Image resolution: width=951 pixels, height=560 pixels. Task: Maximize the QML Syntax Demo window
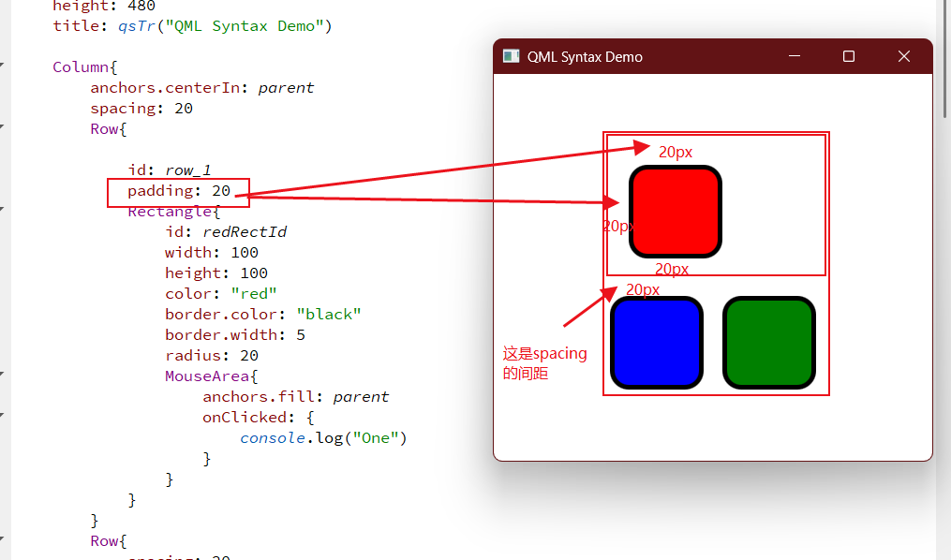pyautogui.click(x=849, y=56)
